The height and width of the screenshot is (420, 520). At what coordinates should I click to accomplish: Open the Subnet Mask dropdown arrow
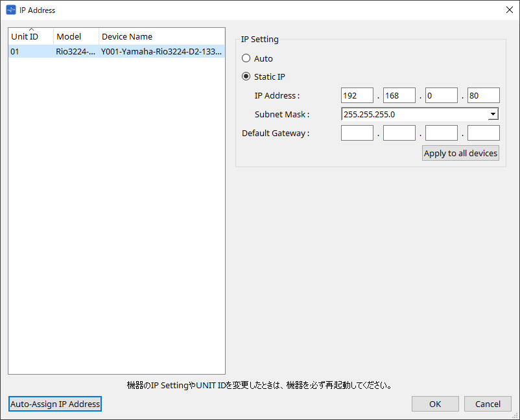click(x=493, y=115)
